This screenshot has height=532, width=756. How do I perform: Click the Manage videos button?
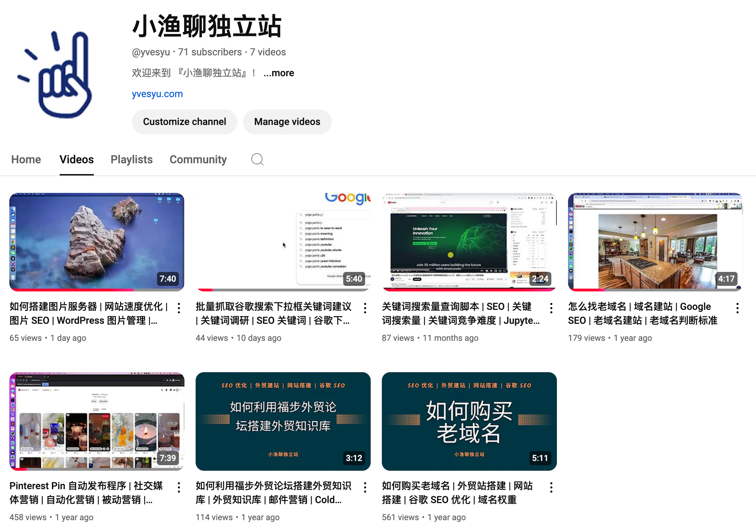click(x=287, y=122)
